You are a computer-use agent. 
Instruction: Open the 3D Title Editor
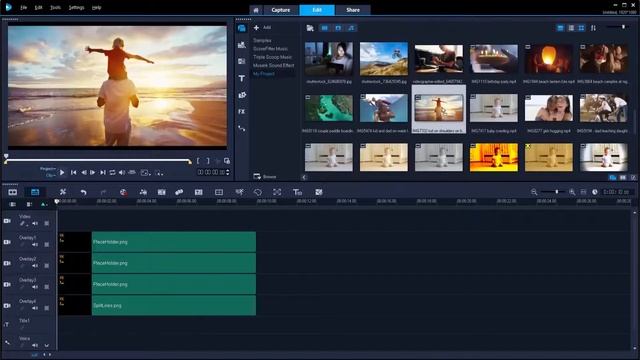pos(297,192)
